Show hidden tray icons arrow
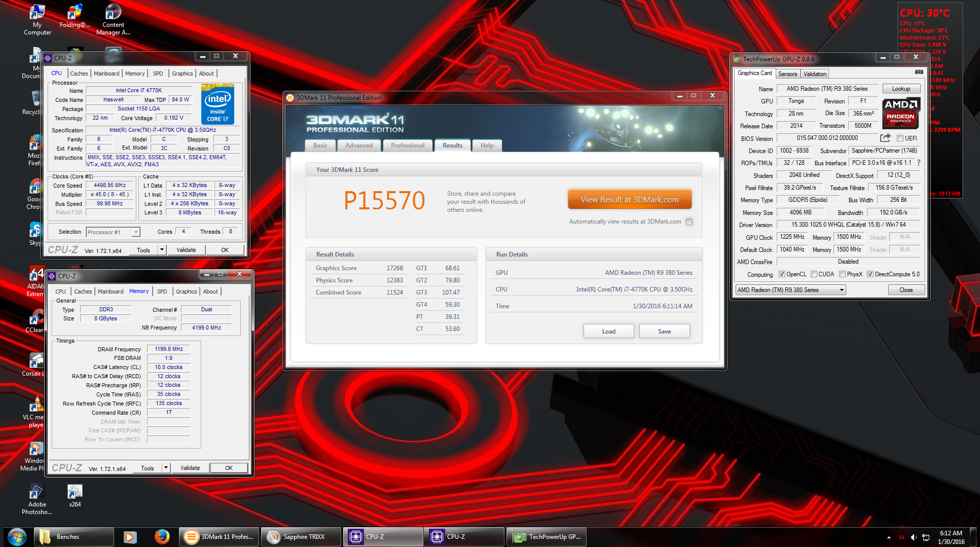The height and width of the screenshot is (547, 980). 889,537
